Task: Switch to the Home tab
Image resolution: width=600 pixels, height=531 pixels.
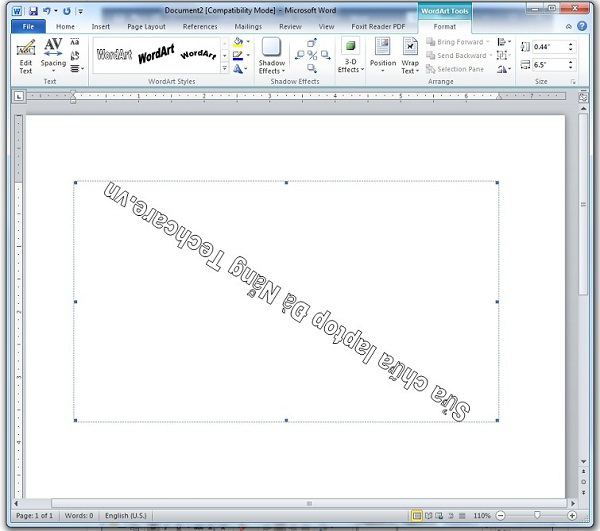Action: click(x=65, y=26)
